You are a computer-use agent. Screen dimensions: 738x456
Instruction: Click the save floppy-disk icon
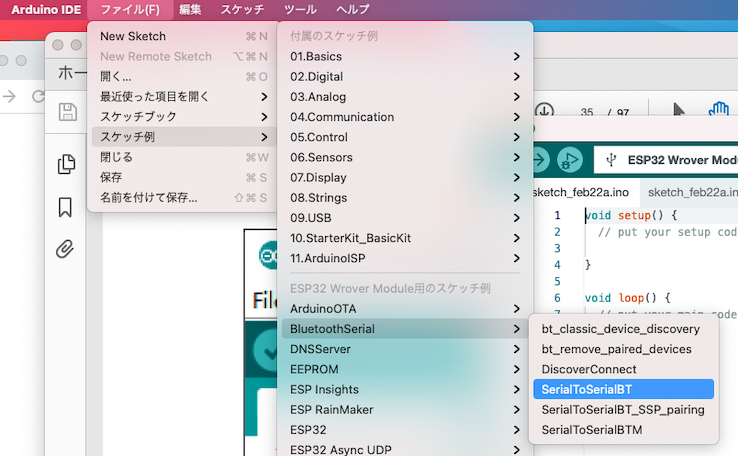click(67, 112)
